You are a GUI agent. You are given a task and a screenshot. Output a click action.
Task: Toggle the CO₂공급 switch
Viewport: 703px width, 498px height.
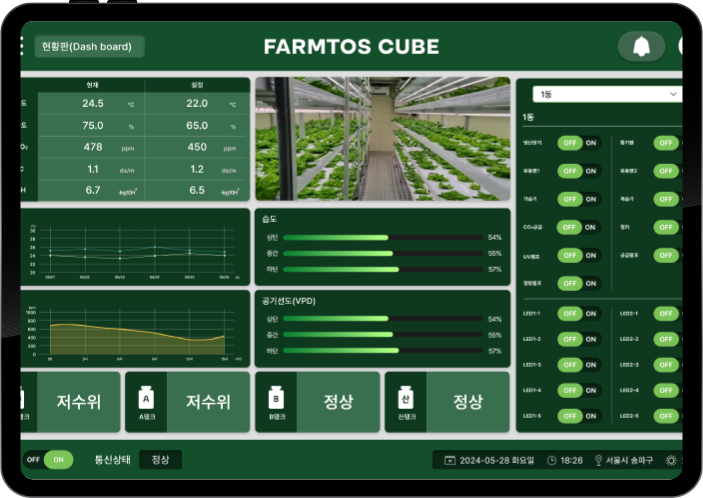coord(578,227)
